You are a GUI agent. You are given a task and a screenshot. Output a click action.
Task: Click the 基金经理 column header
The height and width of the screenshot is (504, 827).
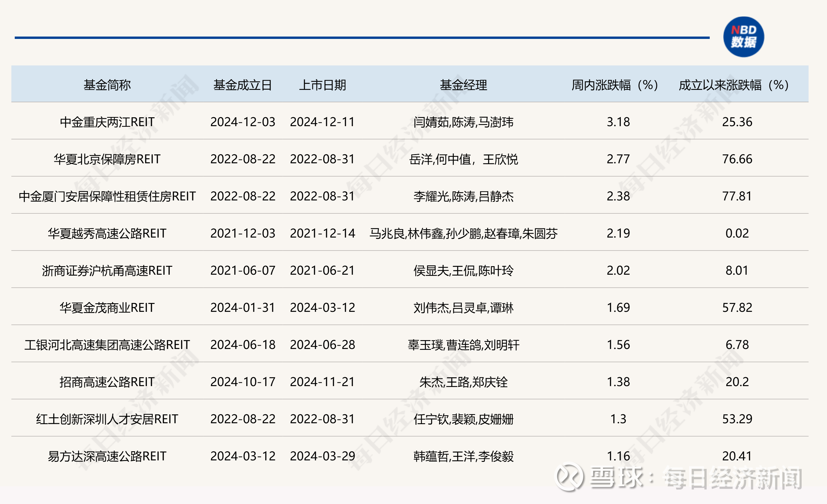point(463,85)
